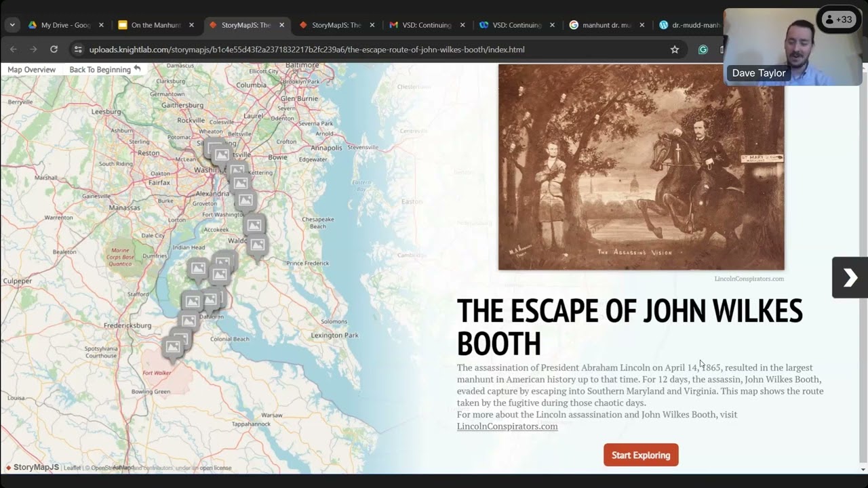Screen dimensions: 868x488
Task: Open the tab search dropdown arrow
Action: (12, 25)
